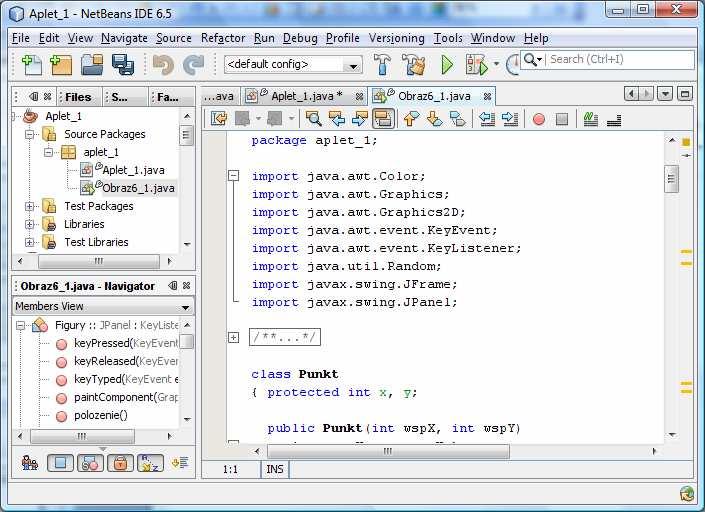Click Find Next Occurrence icon

pos(360,119)
